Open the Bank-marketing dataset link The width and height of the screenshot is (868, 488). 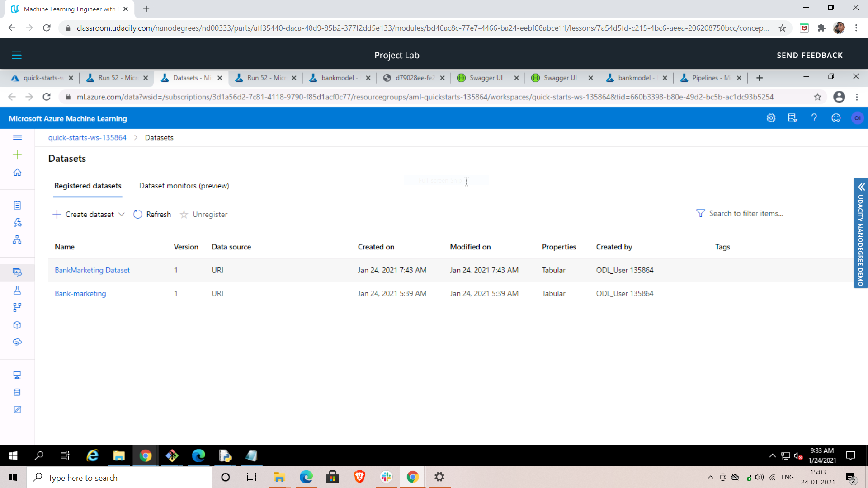tap(80, 294)
